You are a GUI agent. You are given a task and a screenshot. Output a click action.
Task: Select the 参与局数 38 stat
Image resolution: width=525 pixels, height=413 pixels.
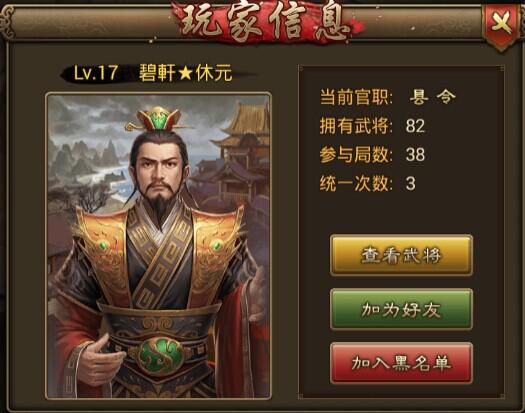(x=372, y=155)
